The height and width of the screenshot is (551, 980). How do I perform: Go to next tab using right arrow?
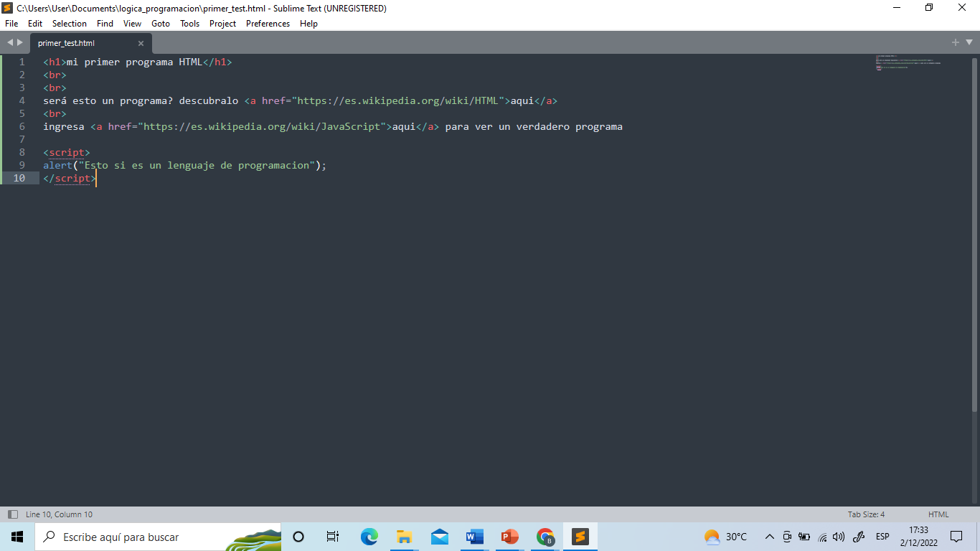[x=19, y=42]
